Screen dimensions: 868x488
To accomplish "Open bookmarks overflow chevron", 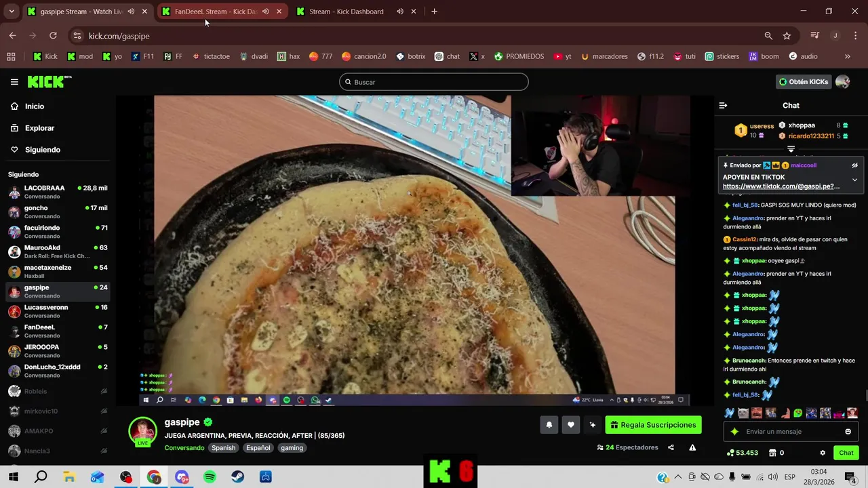I will (847, 57).
